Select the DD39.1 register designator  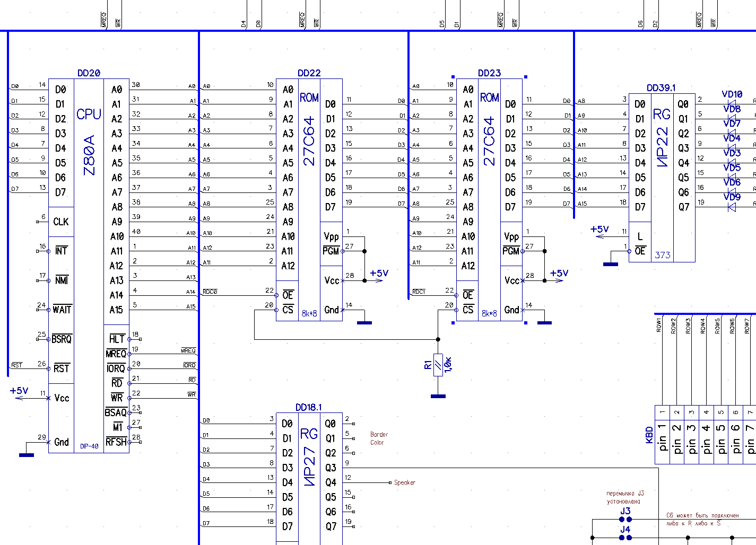point(661,88)
